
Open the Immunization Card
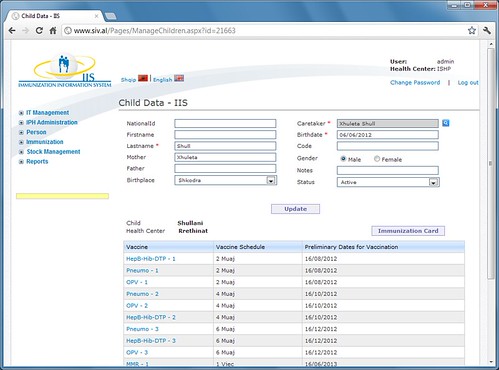click(408, 231)
